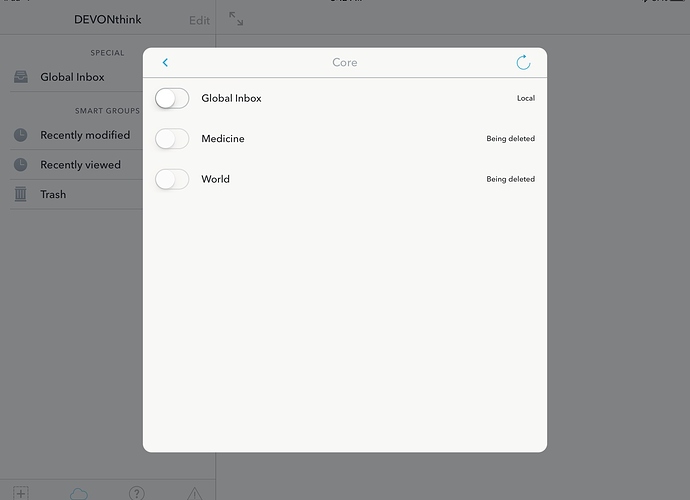690x500 pixels.
Task: Click the Recently viewed clock icon
Action: tap(21, 165)
